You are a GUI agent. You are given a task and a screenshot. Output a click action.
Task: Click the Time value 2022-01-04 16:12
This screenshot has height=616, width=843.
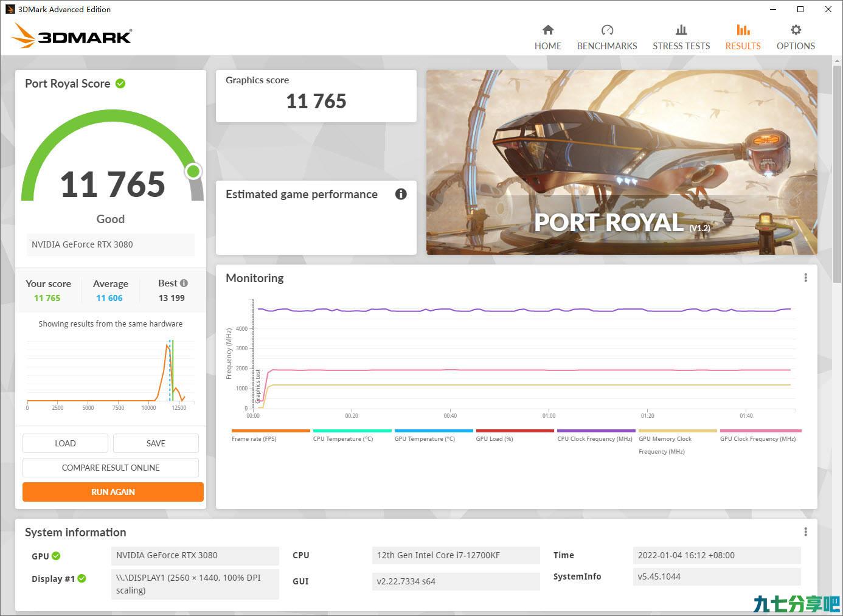(x=716, y=555)
